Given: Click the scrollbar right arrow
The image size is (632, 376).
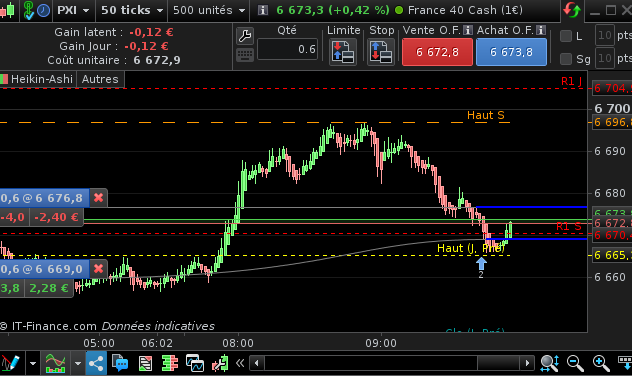Looking at the screenshot, I should point(527,363).
